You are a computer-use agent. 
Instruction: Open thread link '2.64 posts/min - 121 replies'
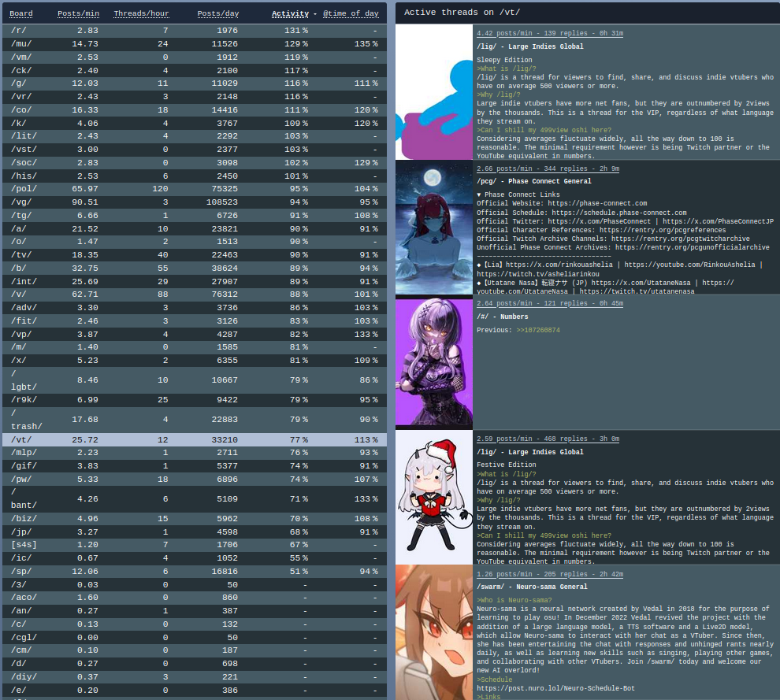(550, 303)
